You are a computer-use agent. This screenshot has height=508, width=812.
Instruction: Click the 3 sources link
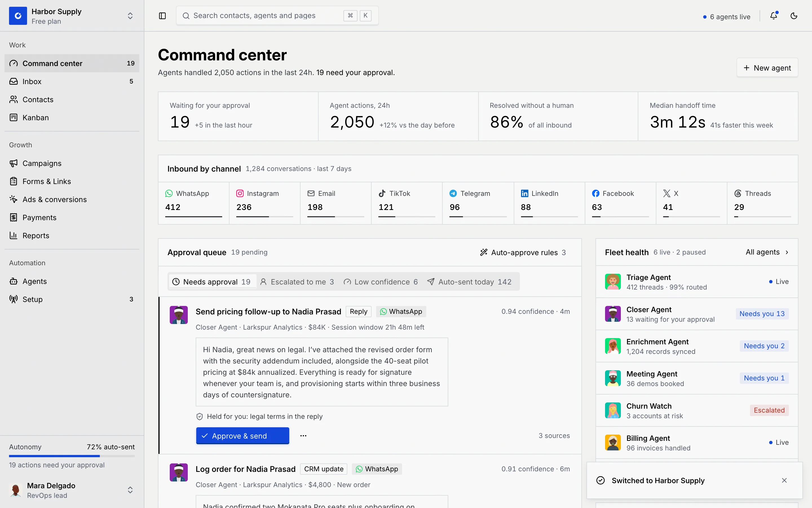click(x=554, y=436)
